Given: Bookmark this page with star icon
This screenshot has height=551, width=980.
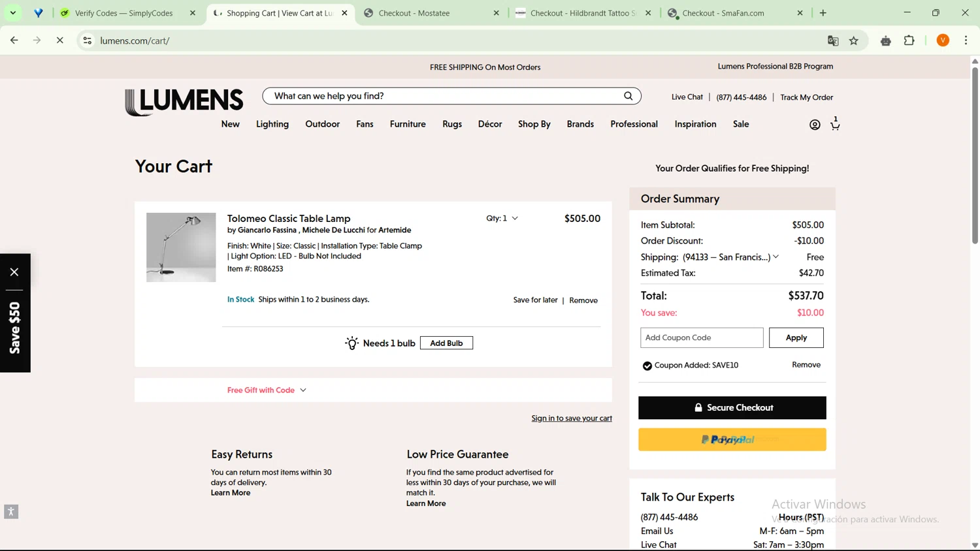Looking at the screenshot, I should click(853, 40).
